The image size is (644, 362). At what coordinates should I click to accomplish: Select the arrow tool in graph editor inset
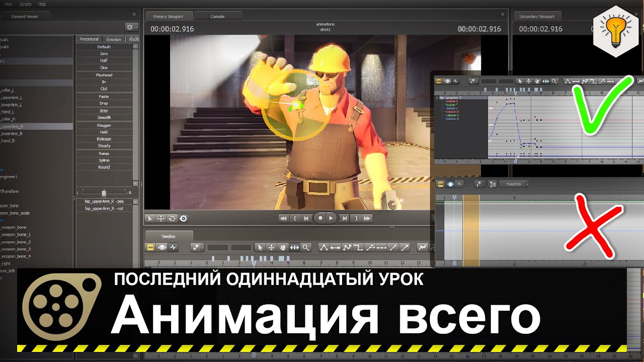[520, 81]
